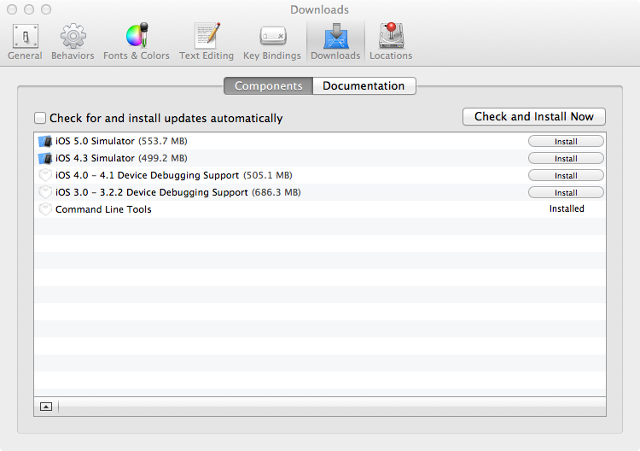Install iOS 3.0 – 3.2.2 Device Debugging Support
The image size is (640, 451).
(x=566, y=193)
